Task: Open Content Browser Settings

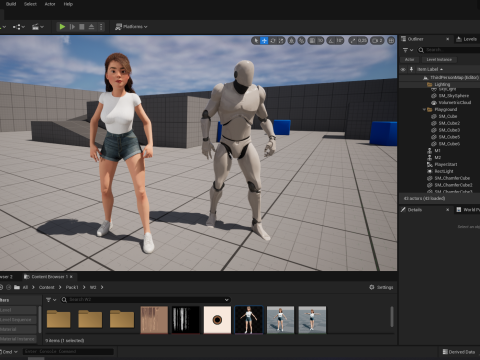Action: pos(381,287)
